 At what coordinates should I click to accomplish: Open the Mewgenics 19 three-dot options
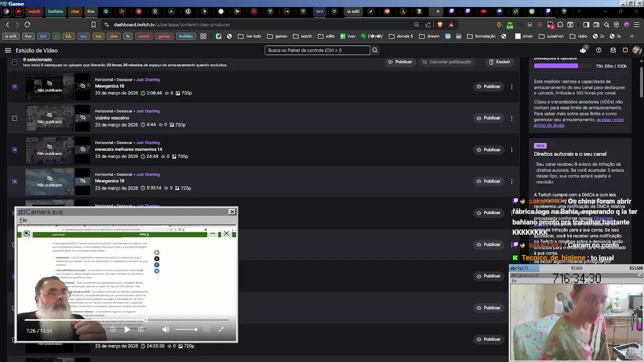click(512, 181)
